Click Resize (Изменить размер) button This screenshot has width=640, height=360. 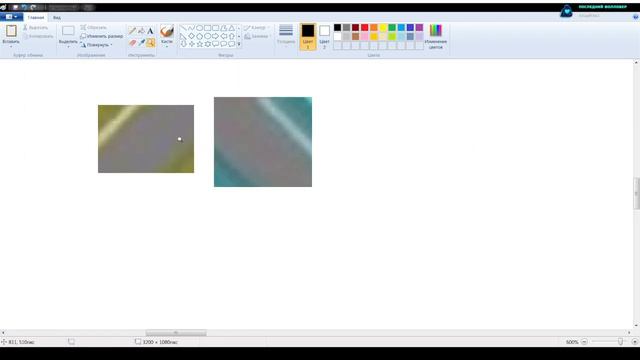point(102,36)
